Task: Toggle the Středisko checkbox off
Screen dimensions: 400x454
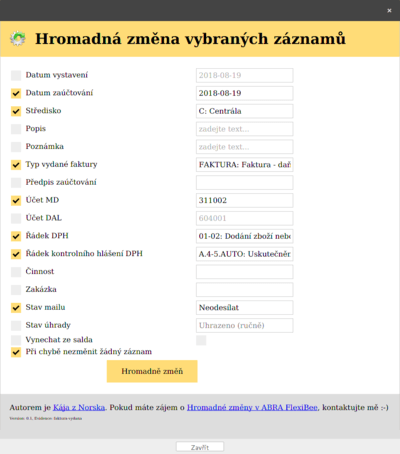Action: coord(16,111)
